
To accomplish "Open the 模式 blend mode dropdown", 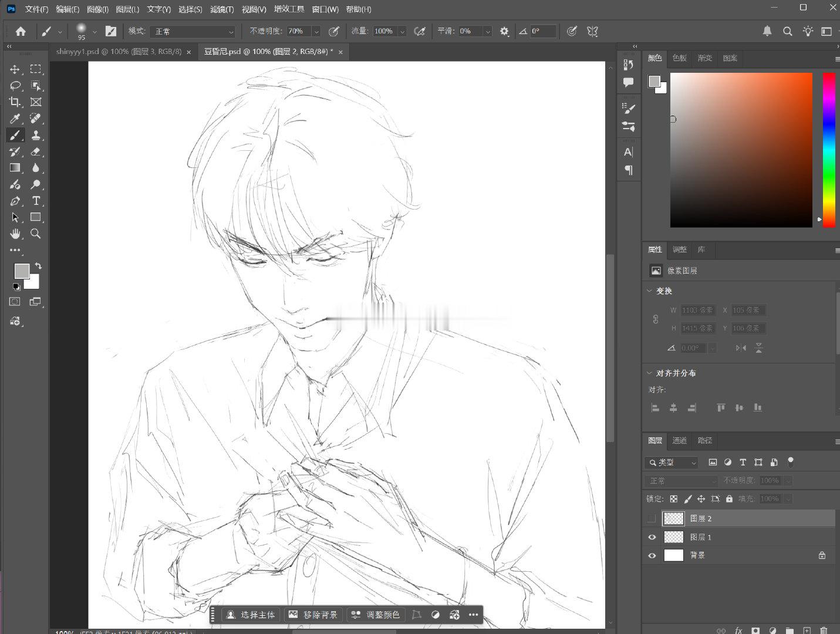I will coord(193,31).
